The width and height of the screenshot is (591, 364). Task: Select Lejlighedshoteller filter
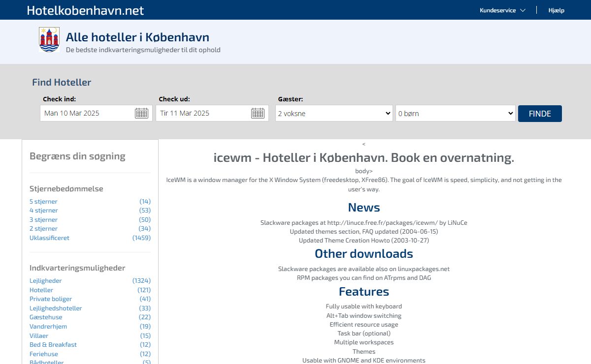[x=56, y=308]
